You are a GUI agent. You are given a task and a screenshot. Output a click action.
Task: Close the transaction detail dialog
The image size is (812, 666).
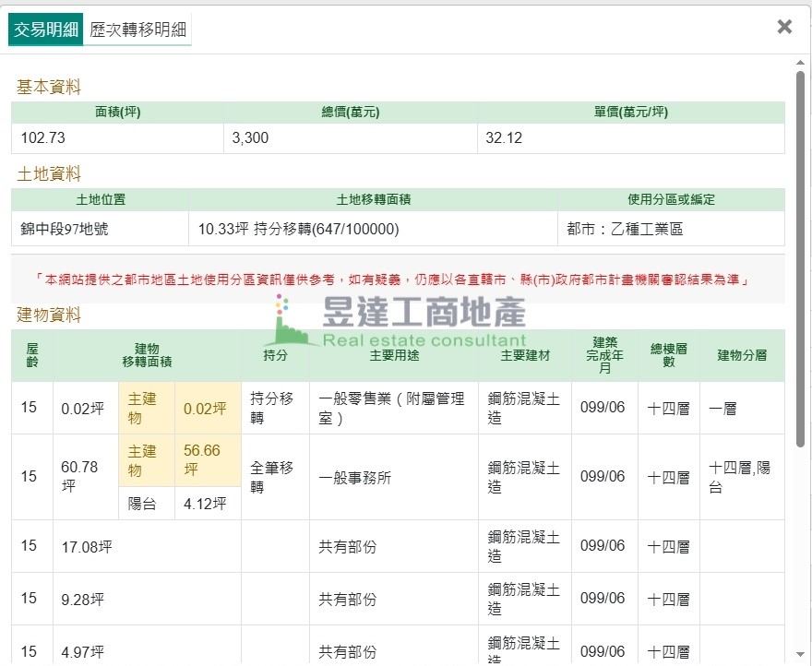pos(784,27)
